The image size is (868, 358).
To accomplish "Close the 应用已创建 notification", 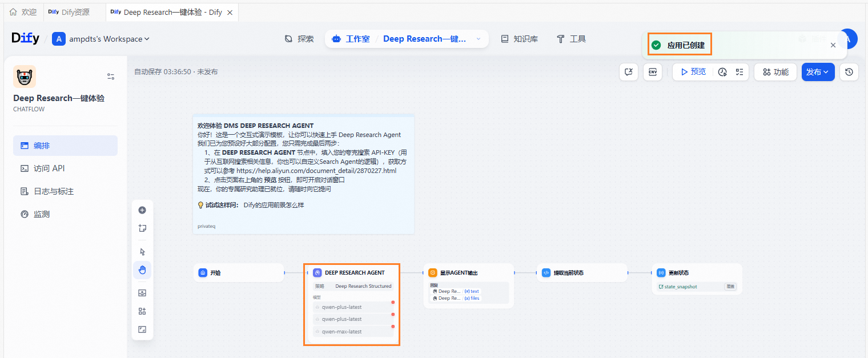I will point(833,45).
